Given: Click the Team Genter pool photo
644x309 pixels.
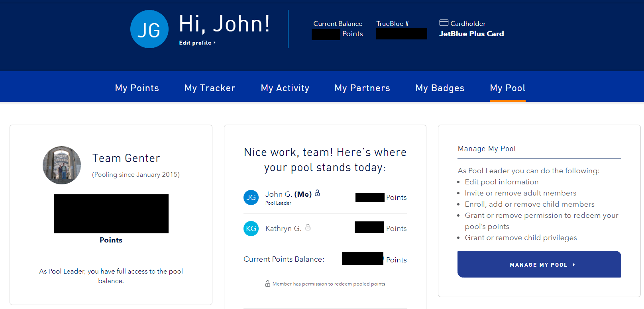Looking at the screenshot, I should pyautogui.click(x=62, y=165).
